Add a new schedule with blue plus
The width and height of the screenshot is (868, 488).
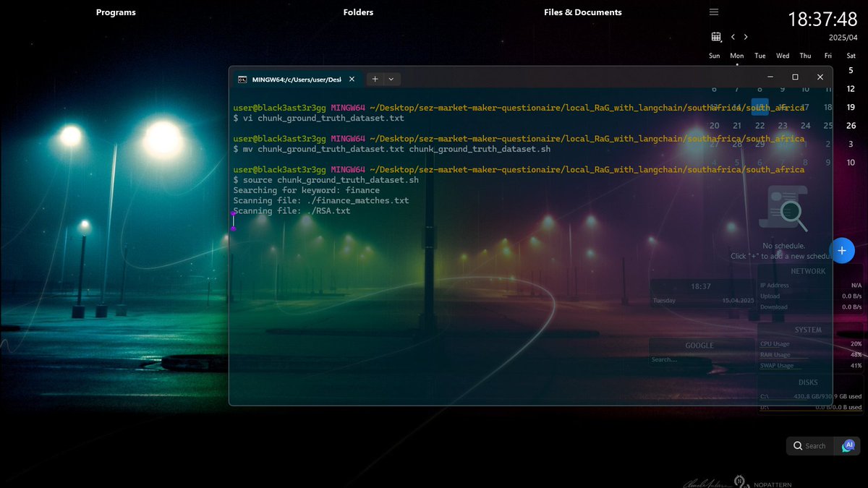point(842,250)
